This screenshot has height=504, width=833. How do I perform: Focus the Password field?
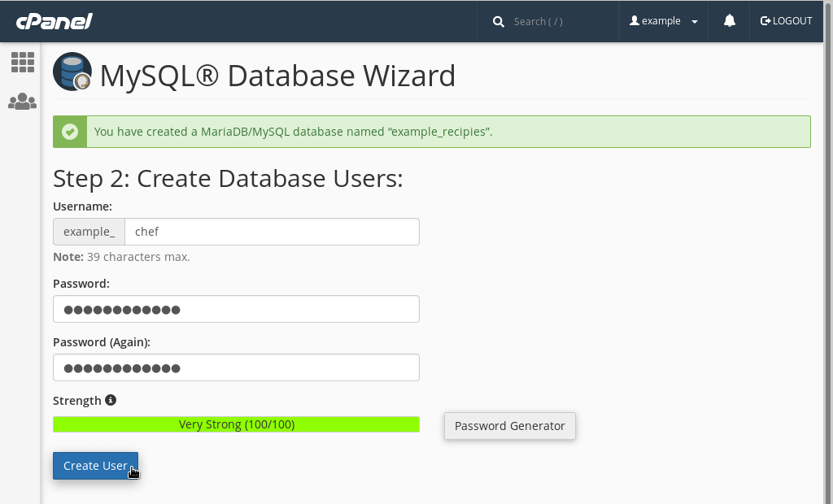236,309
